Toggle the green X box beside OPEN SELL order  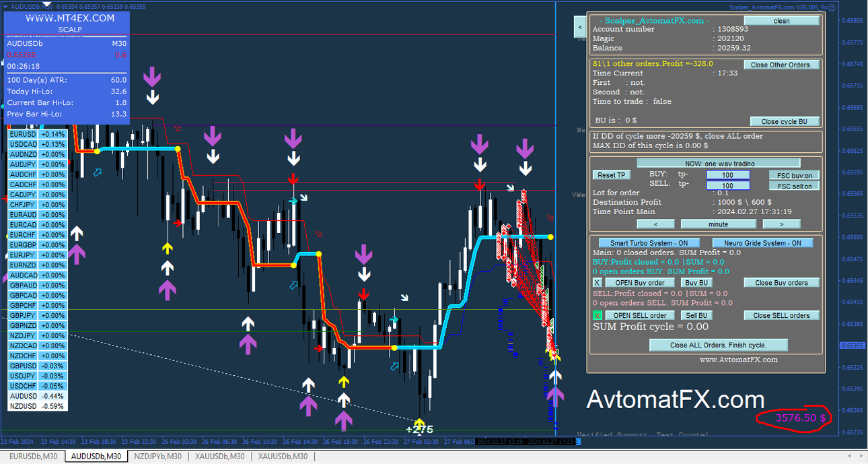pos(597,315)
